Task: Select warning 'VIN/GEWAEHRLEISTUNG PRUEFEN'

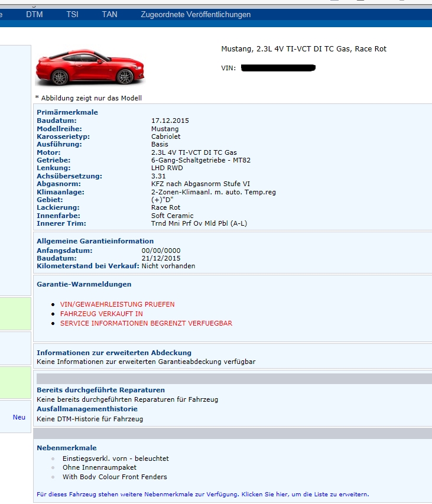Action: click(x=118, y=304)
